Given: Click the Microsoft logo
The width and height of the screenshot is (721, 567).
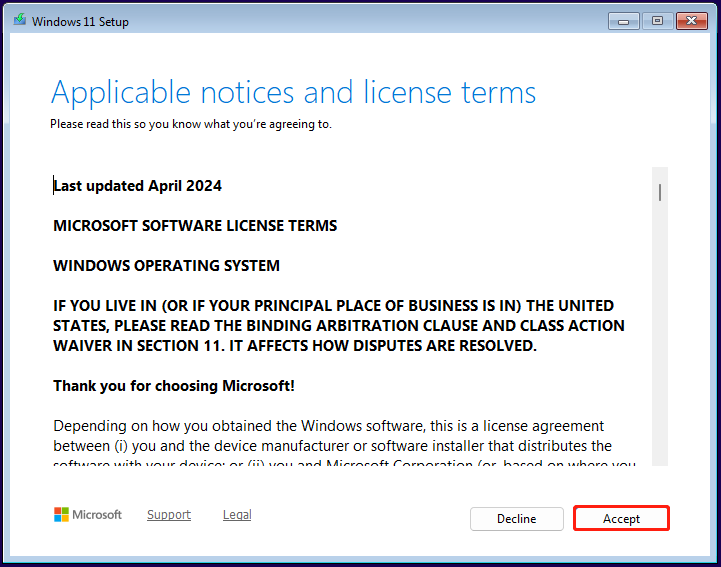Looking at the screenshot, I should click(x=88, y=515).
